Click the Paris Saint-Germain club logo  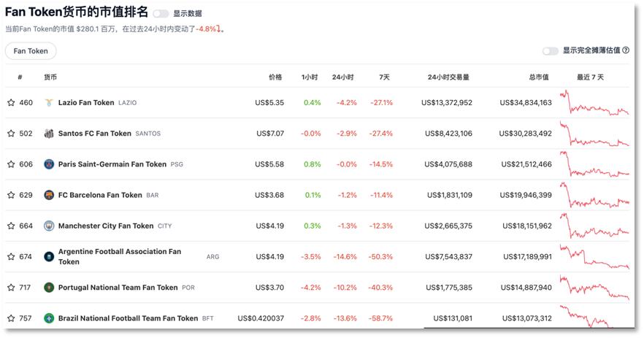point(49,164)
